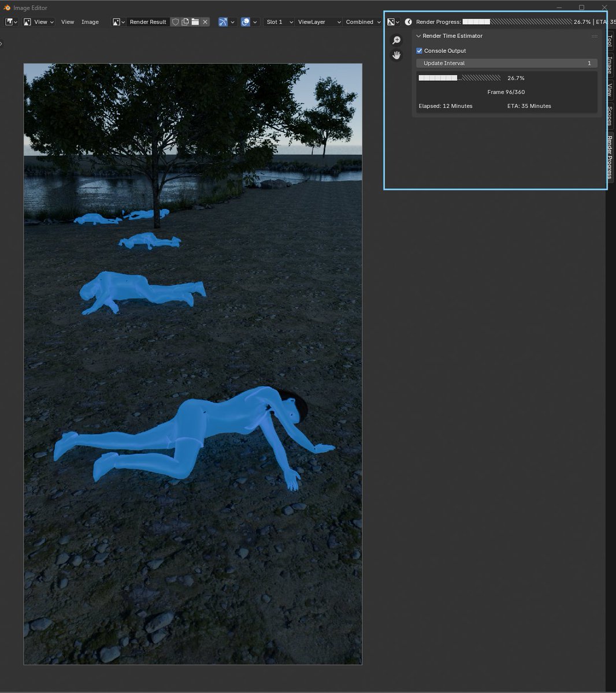Switch to the Tool sidebar tab

point(610,42)
